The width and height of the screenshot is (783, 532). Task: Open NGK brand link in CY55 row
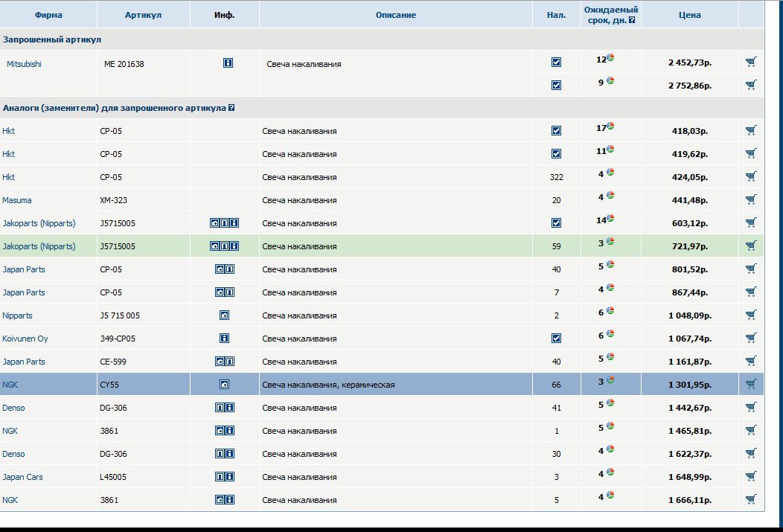[10, 385]
